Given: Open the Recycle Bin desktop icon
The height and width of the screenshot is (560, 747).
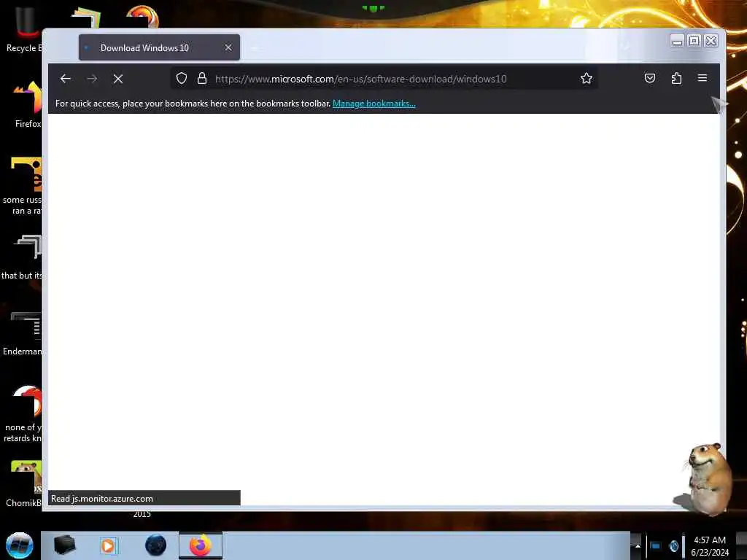Looking at the screenshot, I should pyautogui.click(x=23, y=28).
